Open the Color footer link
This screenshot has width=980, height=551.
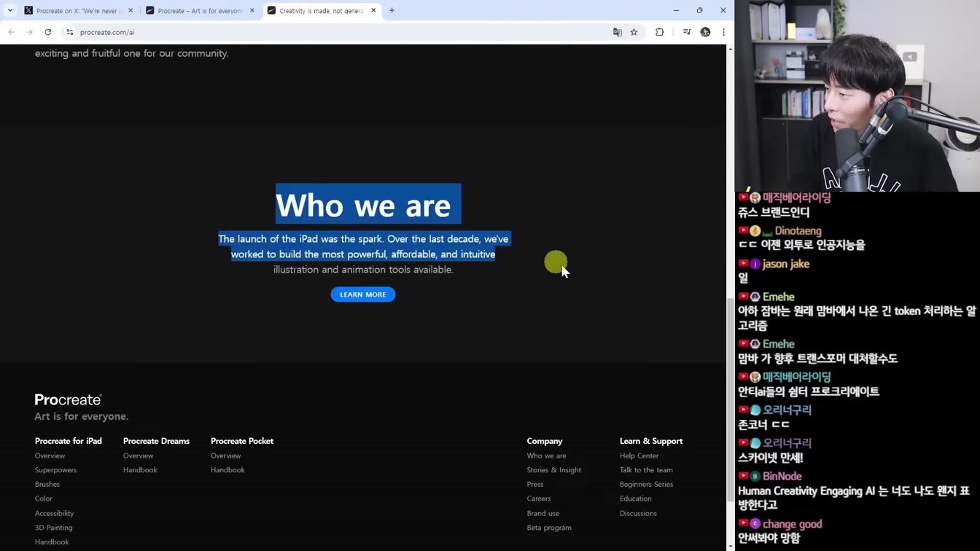point(44,499)
